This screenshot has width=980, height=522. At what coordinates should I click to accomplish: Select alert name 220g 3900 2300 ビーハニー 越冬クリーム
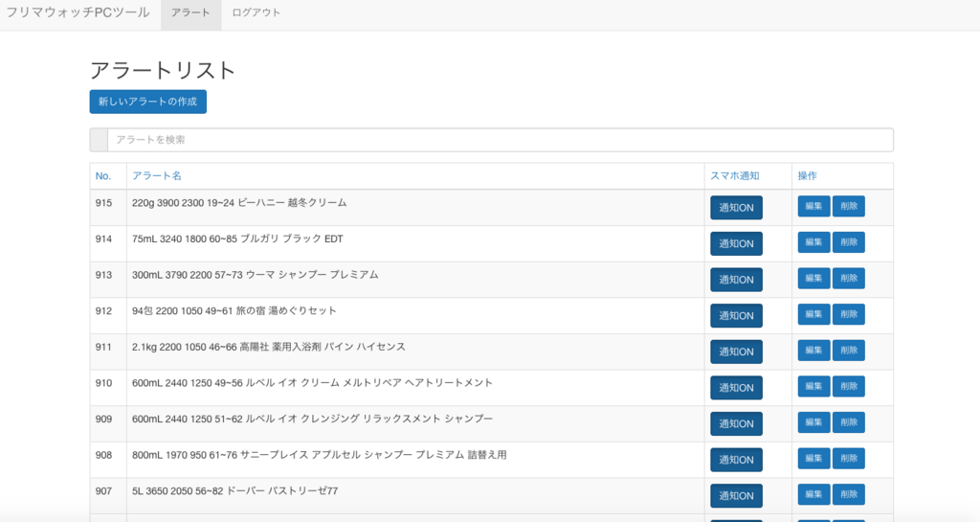point(239,203)
